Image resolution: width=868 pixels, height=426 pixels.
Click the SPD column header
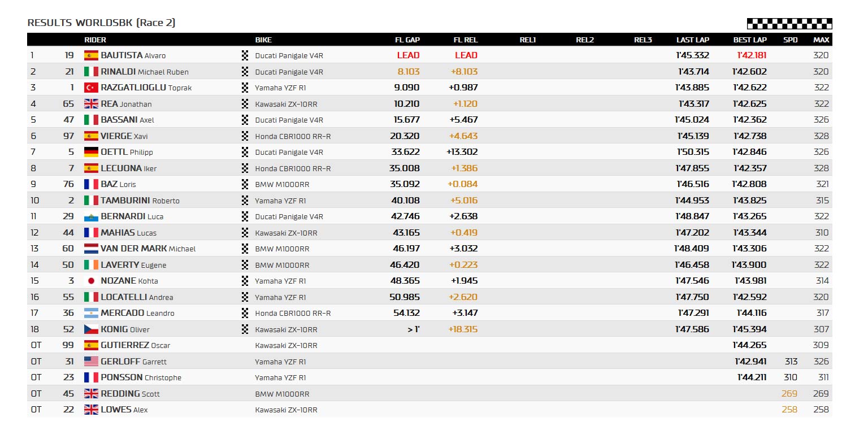[x=791, y=40]
